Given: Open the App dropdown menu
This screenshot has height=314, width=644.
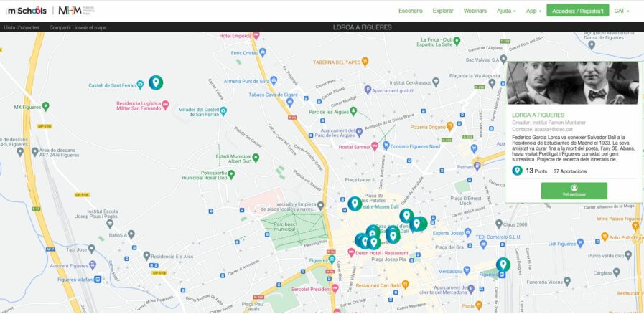Looking at the screenshot, I should [x=533, y=11].
